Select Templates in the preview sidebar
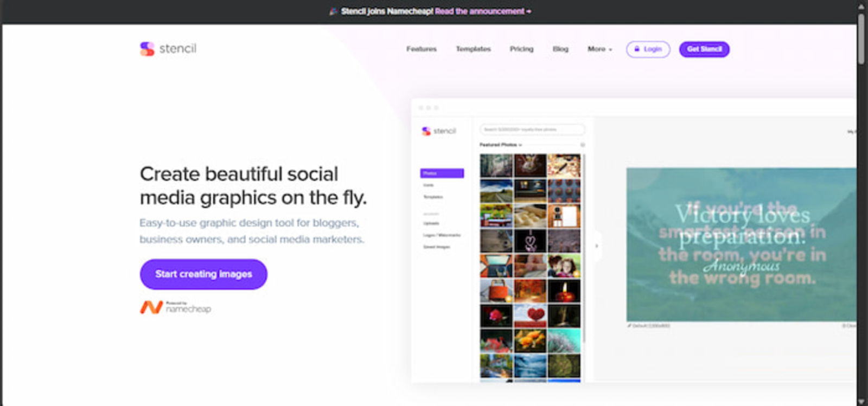 pos(433,197)
